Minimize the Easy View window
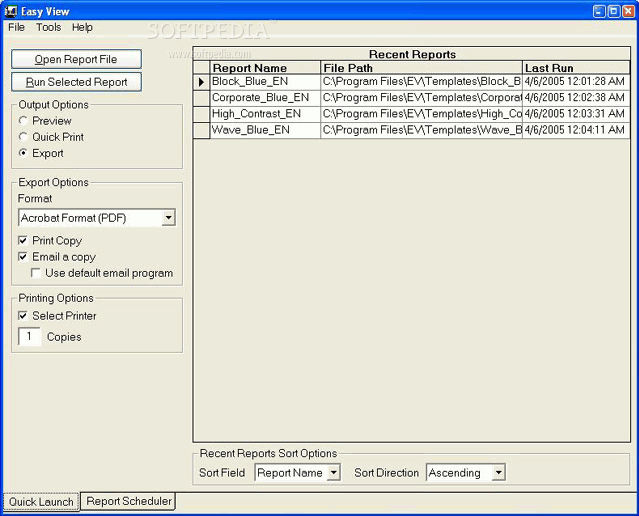Image resolution: width=639 pixels, height=516 pixels. click(599, 11)
